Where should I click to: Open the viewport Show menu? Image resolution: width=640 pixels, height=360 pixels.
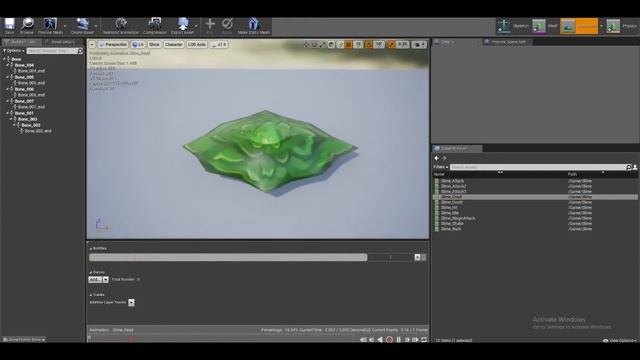(154, 44)
